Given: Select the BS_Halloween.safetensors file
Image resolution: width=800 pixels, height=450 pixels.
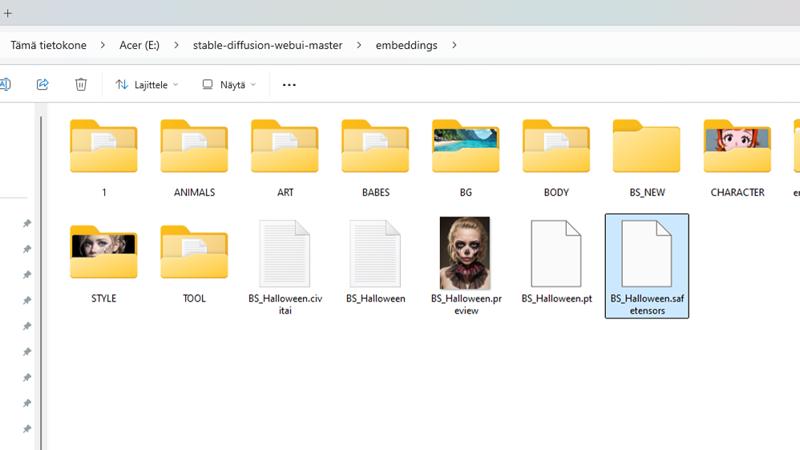Looking at the screenshot, I should 647,266.
